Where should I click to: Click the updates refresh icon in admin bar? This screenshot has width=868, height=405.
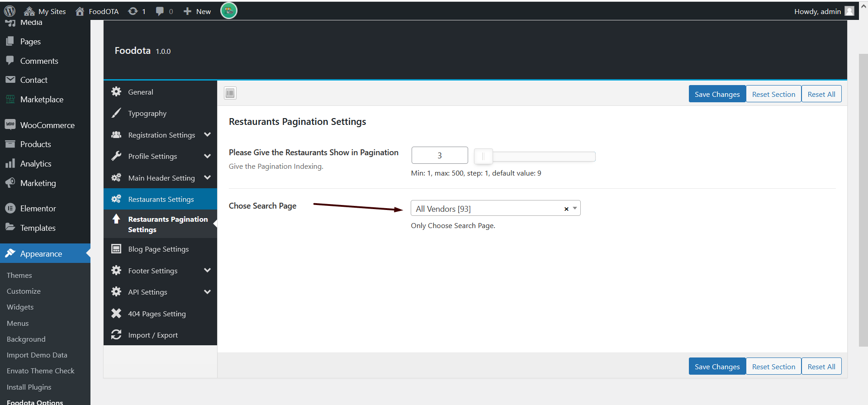coord(133,11)
